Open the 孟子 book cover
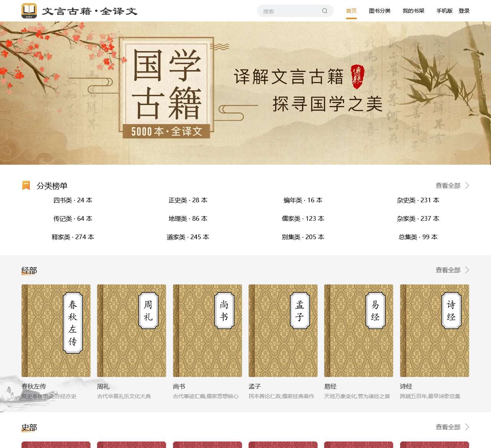This screenshot has height=448, width=491. pyautogui.click(x=283, y=331)
